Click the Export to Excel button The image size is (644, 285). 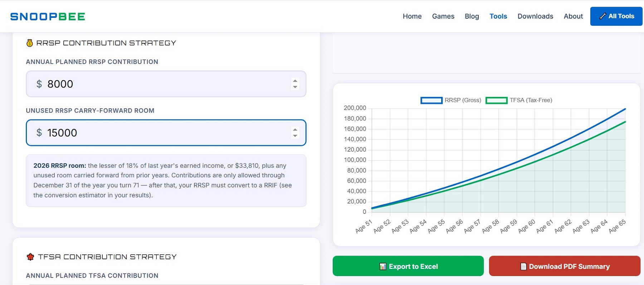click(408, 266)
